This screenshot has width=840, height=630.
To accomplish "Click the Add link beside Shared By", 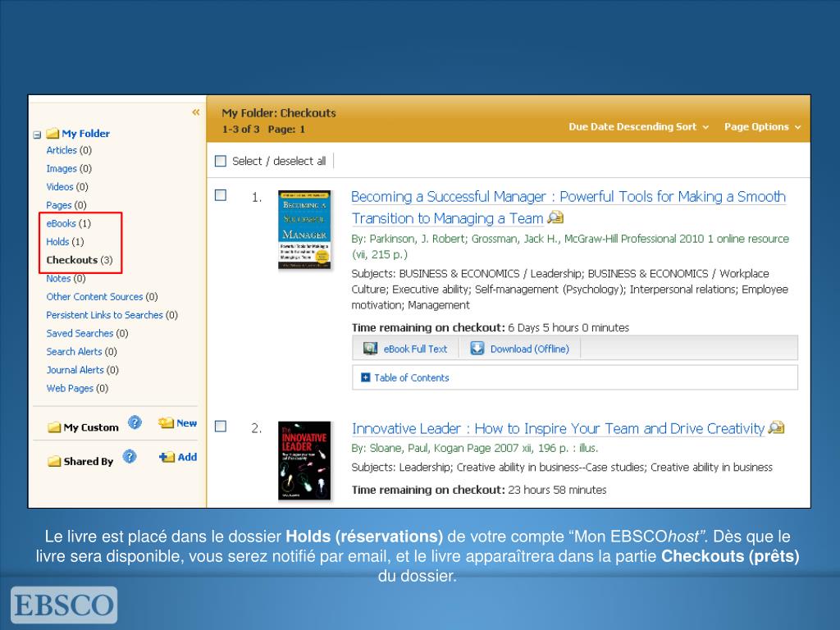I will coord(187,457).
